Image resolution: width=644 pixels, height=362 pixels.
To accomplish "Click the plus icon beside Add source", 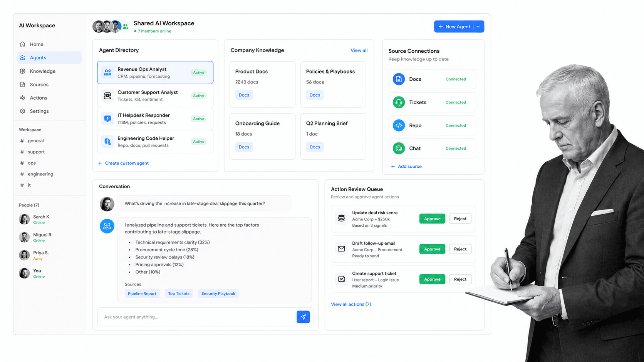I will tap(393, 167).
